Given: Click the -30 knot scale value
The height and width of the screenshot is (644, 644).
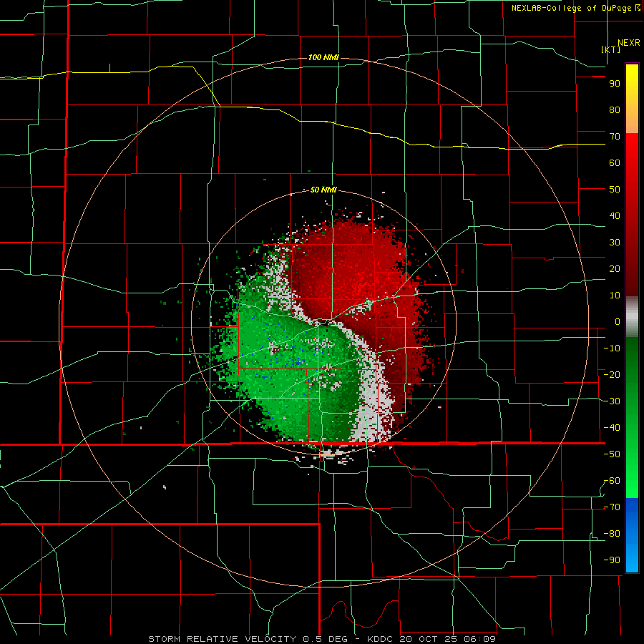Looking at the screenshot, I should [x=612, y=401].
